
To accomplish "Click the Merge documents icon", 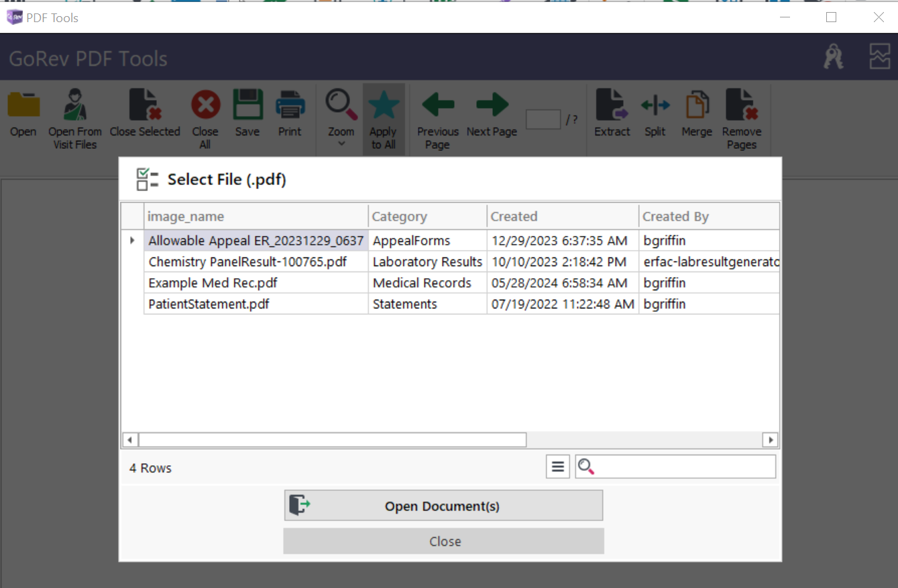I will click(x=697, y=105).
